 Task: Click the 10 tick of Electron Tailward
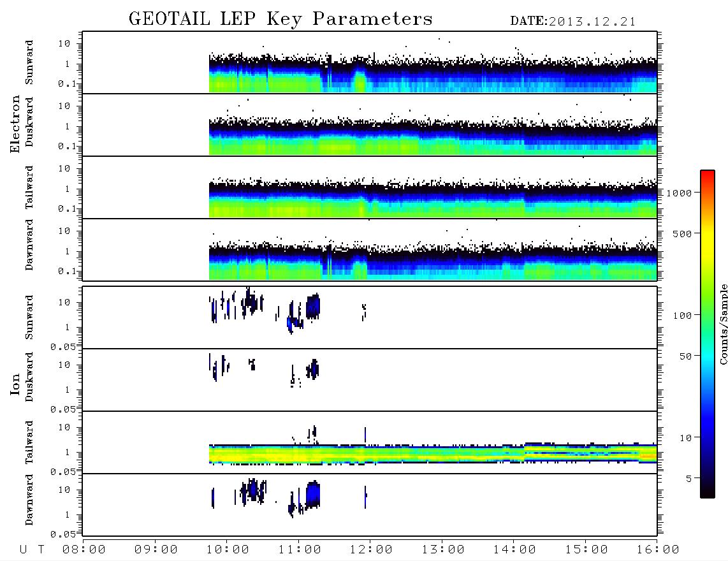[64, 168]
